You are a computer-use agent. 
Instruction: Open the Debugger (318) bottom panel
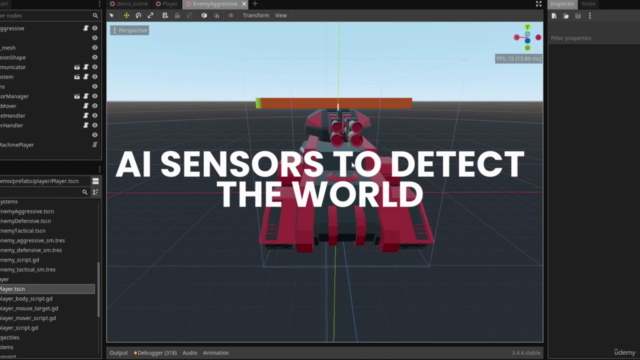click(155, 353)
